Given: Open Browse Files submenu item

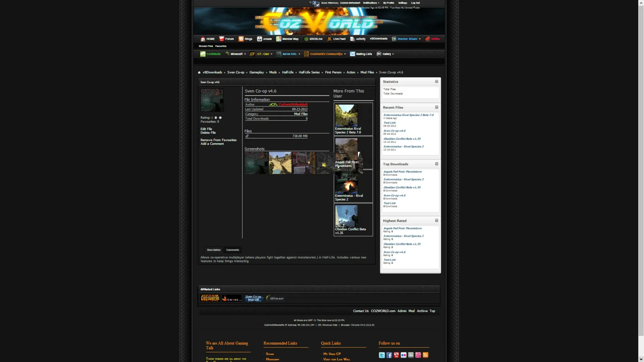Looking at the screenshot, I should [206, 46].
